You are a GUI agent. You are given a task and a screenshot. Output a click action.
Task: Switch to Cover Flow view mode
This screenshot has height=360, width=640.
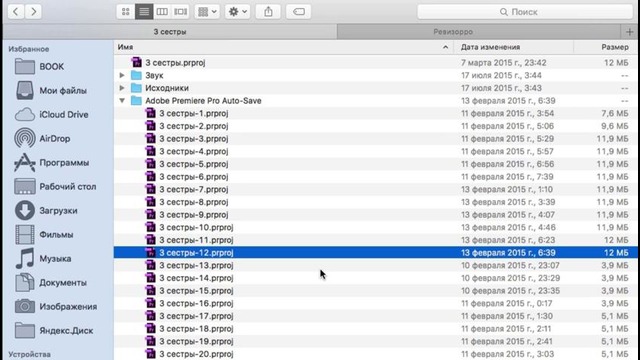coord(180,11)
